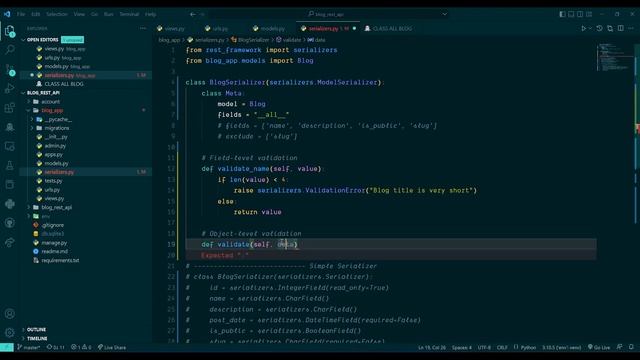
Task: Open the Explorer view in activity bar
Action: [x=10, y=31]
